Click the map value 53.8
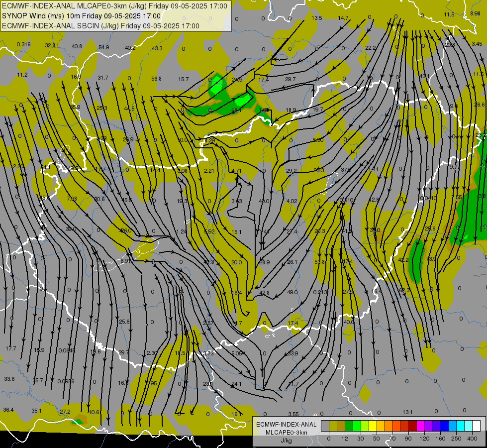Image resolution: width=487 pixels, height=448 pixels. coord(319,262)
